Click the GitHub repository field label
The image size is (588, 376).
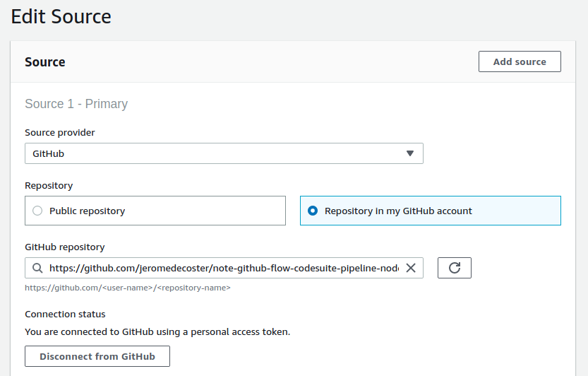coord(64,247)
